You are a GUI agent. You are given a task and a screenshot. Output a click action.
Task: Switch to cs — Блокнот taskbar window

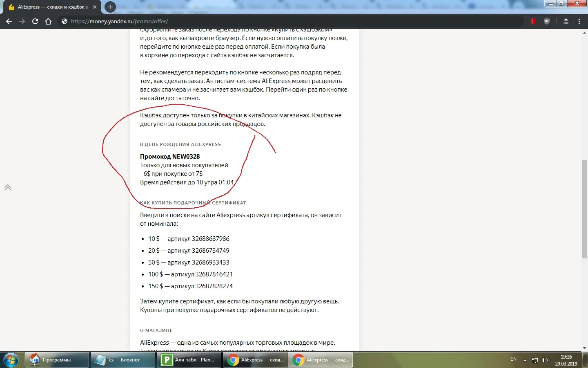tap(123, 360)
